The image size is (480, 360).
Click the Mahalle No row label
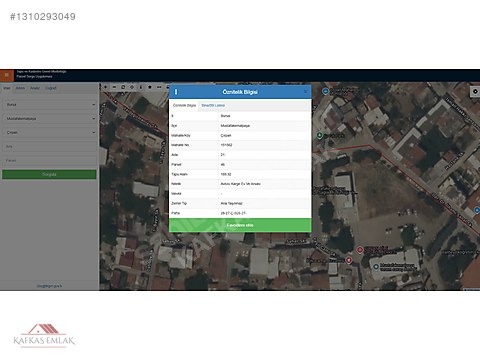click(180, 145)
